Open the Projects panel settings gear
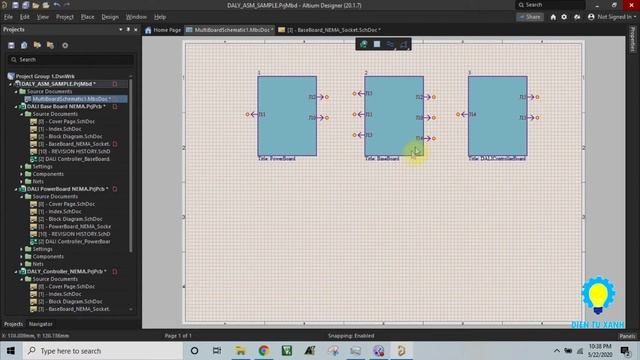640x360 pixels. pos(65,45)
